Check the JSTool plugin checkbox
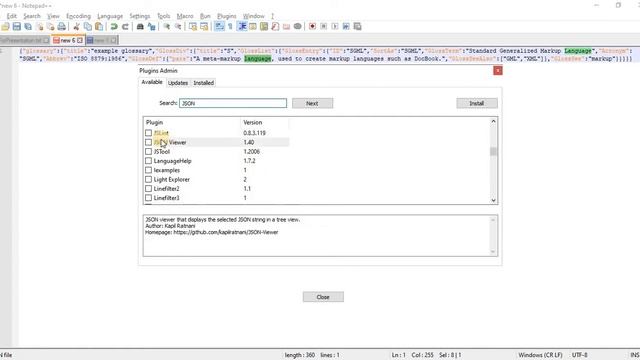This screenshot has width=640, height=360. pos(149,151)
